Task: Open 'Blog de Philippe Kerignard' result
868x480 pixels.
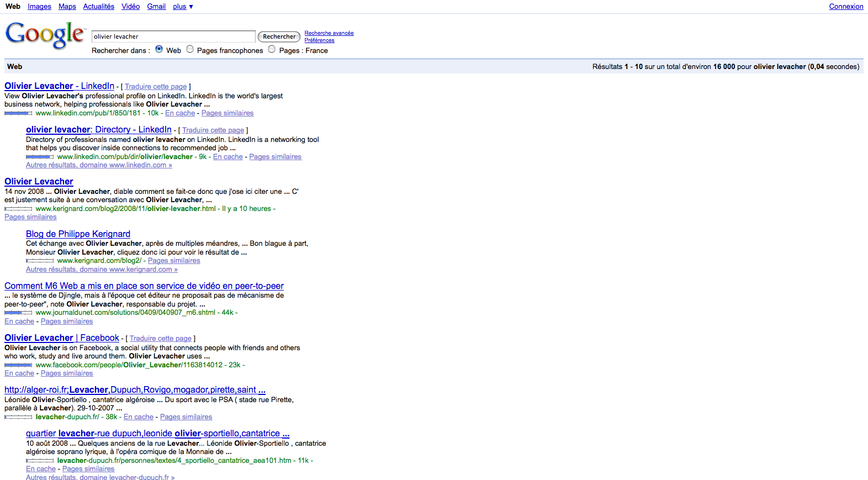Action: click(x=78, y=234)
